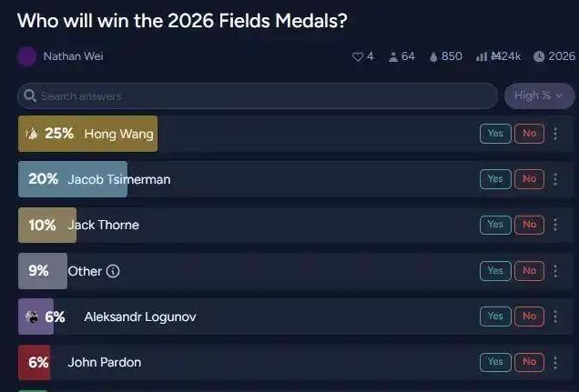The image size is (579, 392).
Task: Click the Search answers field
Action: 258,95
